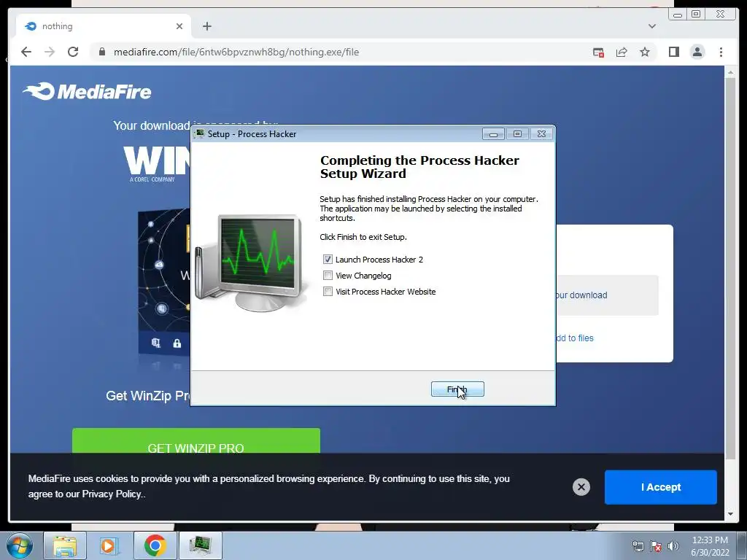Switch to Chrome in the taskbar
The height and width of the screenshot is (560, 747).
pos(155,545)
